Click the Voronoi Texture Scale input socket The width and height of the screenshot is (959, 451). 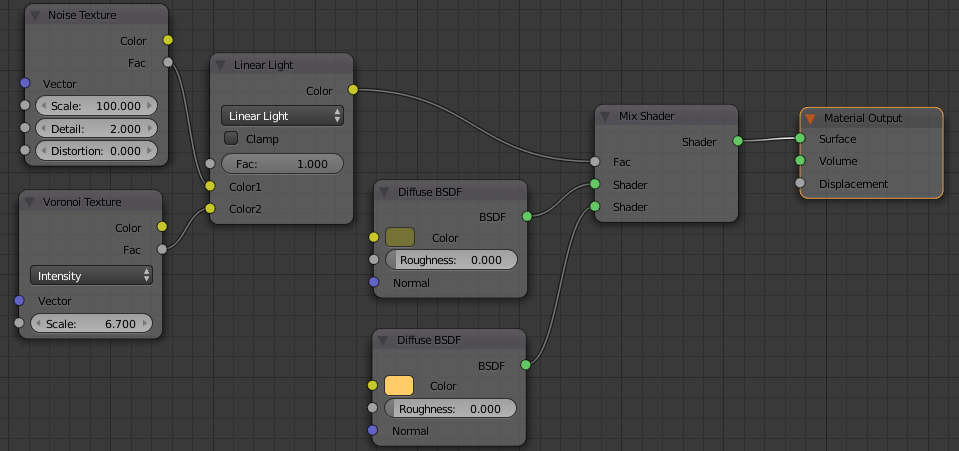click(x=19, y=322)
